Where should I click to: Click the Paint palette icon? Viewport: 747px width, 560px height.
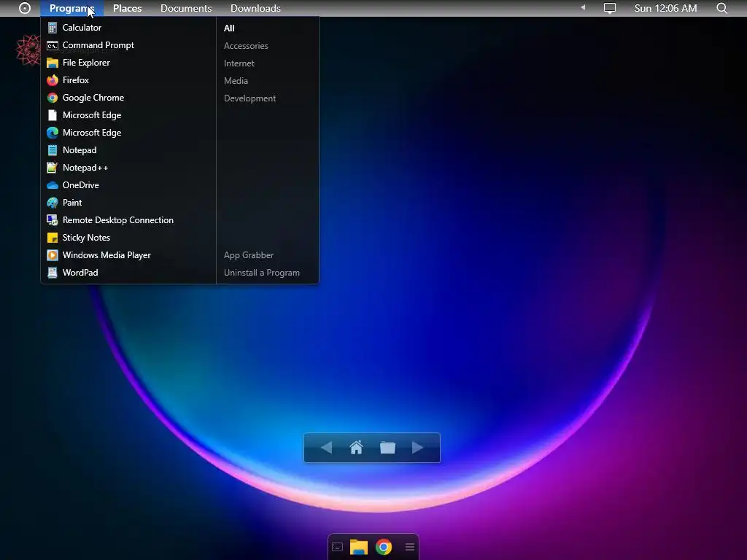coord(53,203)
